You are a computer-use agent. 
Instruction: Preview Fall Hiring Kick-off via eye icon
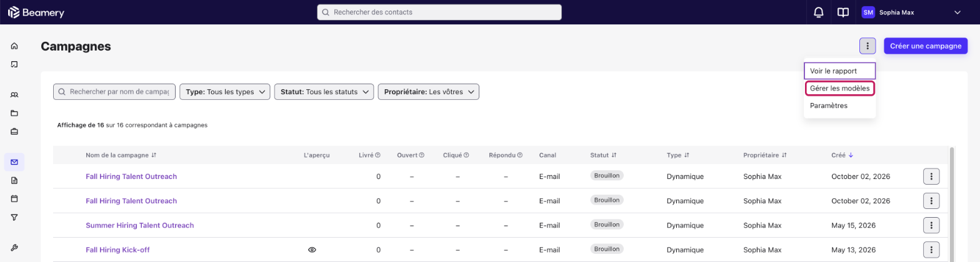(312, 250)
